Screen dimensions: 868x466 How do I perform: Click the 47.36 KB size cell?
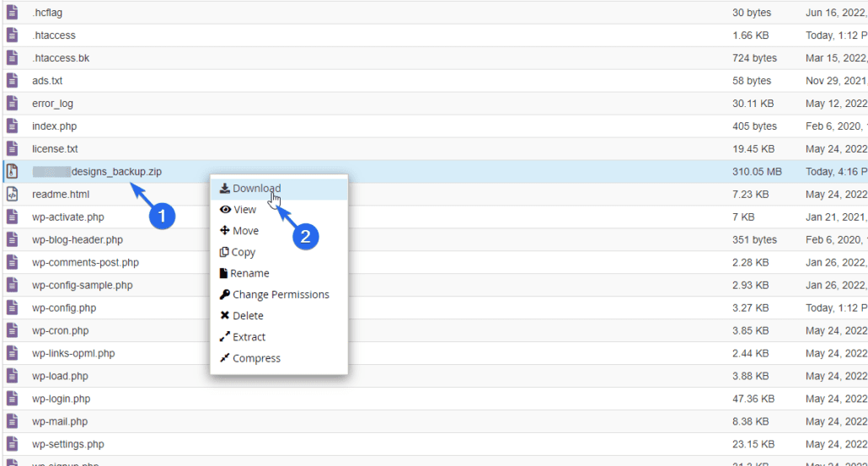point(753,399)
